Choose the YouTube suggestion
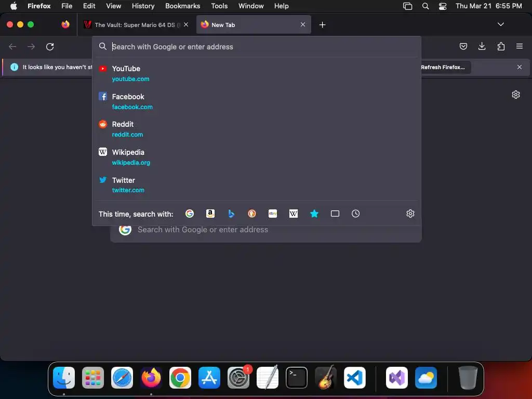This screenshot has height=399, width=532. 257,73
